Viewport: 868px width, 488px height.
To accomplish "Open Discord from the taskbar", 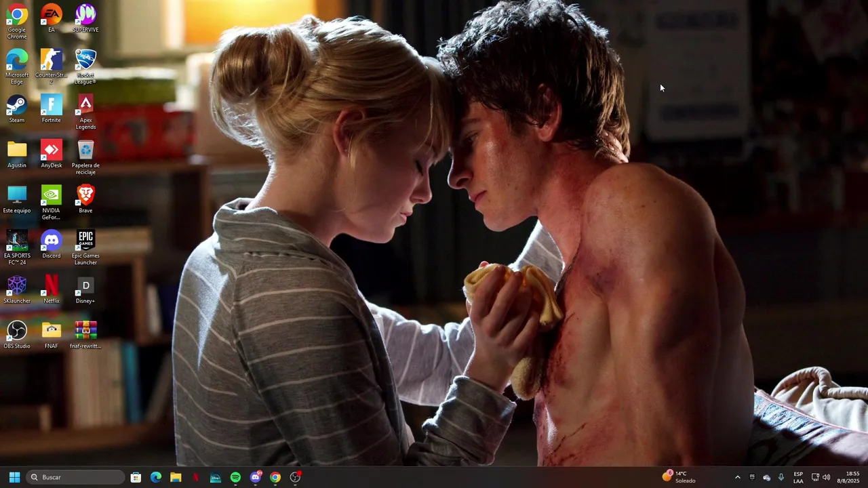I will click(256, 477).
